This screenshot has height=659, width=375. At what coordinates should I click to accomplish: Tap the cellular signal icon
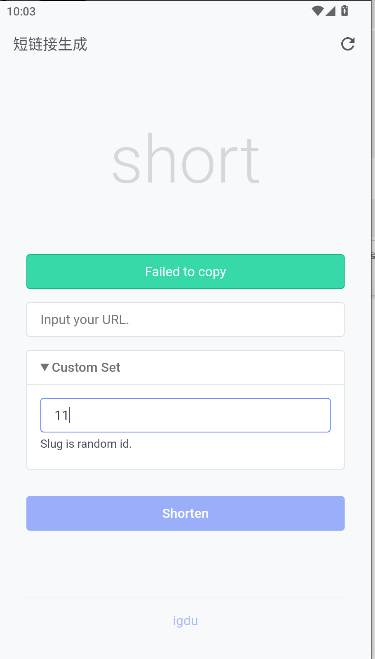pyautogui.click(x=330, y=11)
